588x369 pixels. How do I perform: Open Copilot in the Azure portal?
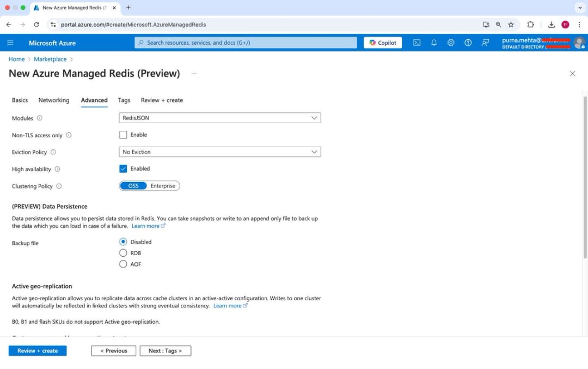point(382,42)
